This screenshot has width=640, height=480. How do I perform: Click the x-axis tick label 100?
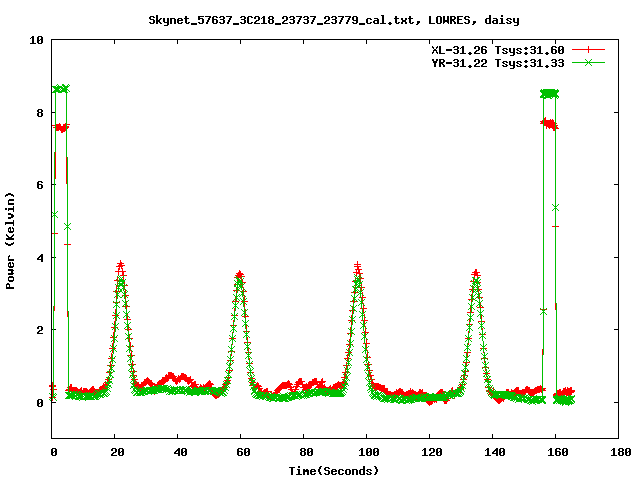coord(366,453)
